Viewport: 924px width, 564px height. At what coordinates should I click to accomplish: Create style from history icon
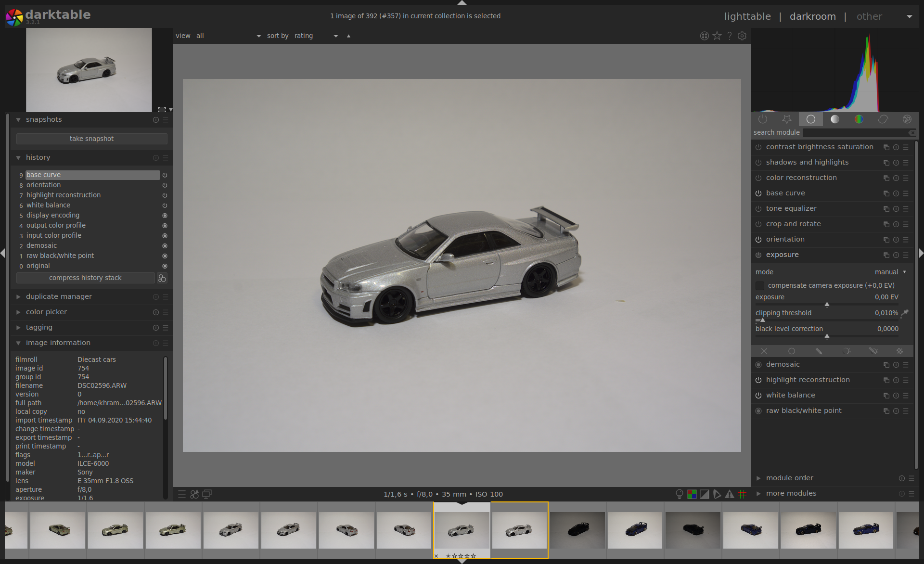162,278
